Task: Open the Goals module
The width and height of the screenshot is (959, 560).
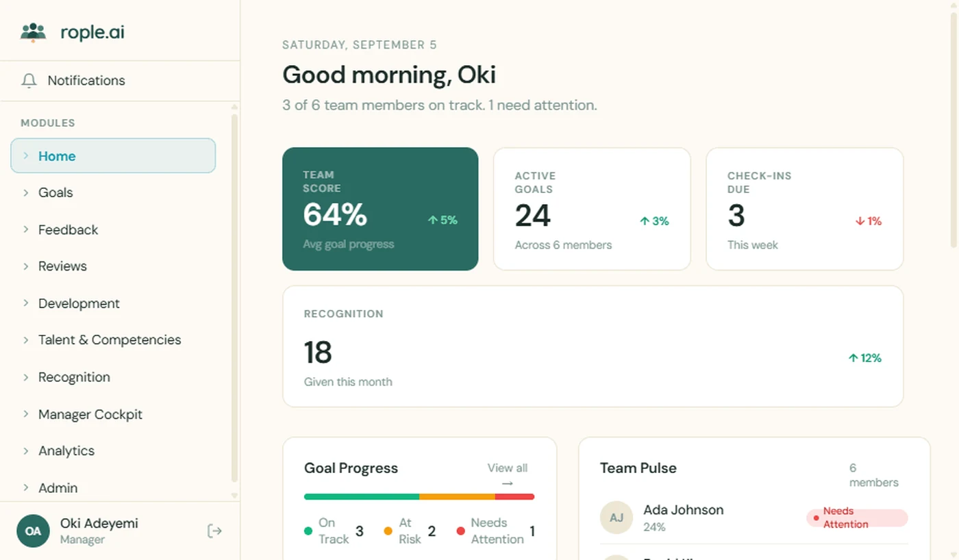Action: (x=113, y=192)
